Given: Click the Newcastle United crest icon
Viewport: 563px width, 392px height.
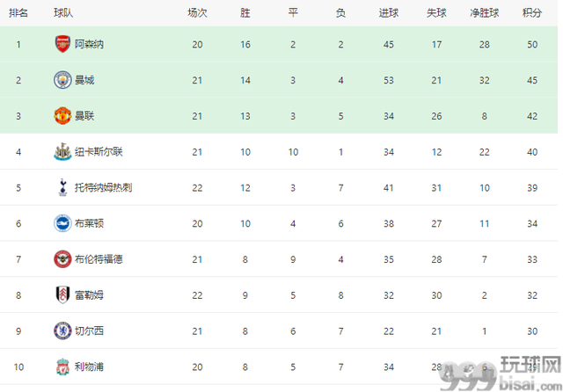Looking at the screenshot, I should [x=62, y=152].
